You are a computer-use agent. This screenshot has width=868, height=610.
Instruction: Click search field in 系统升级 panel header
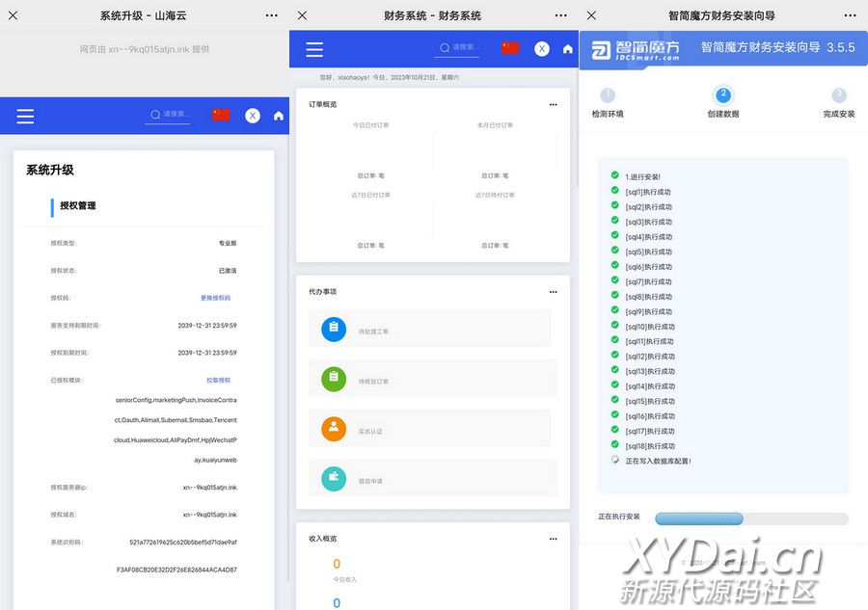[176, 115]
